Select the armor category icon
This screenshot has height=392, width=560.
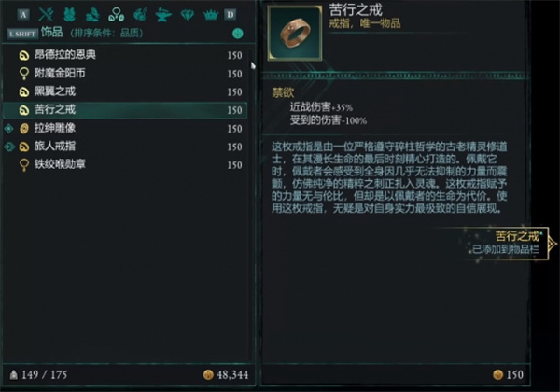(69, 14)
